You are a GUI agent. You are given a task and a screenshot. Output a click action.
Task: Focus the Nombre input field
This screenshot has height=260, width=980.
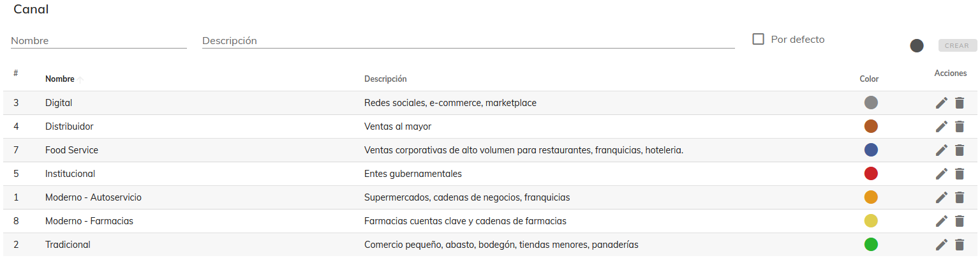[99, 40]
